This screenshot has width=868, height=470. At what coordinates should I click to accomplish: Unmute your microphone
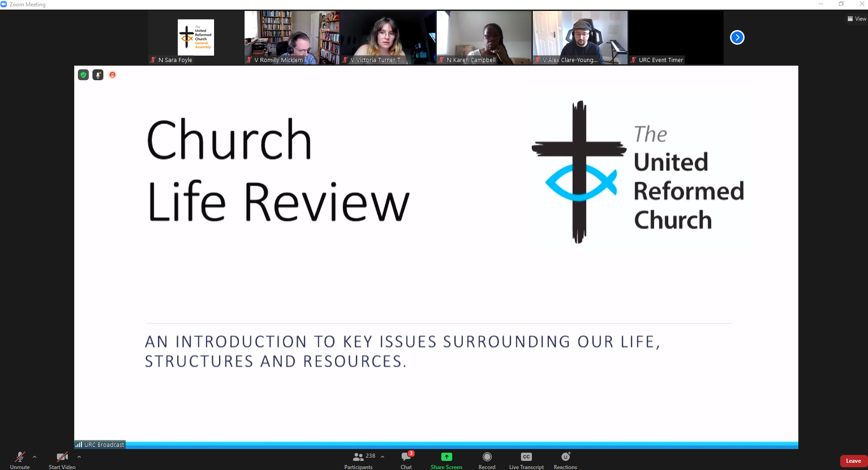[x=19, y=460]
